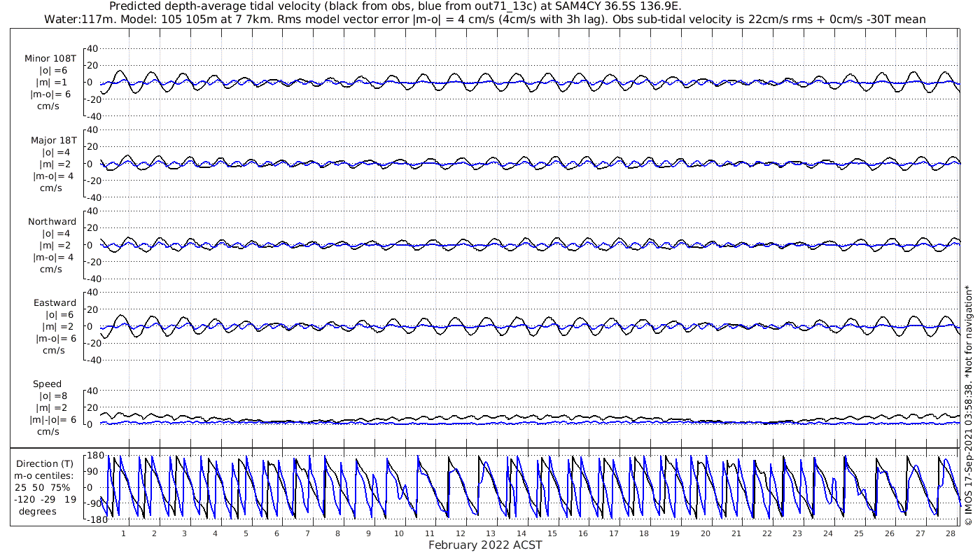Click day tick '15' on the time axis
This screenshot has width=980, height=560.
click(x=552, y=533)
